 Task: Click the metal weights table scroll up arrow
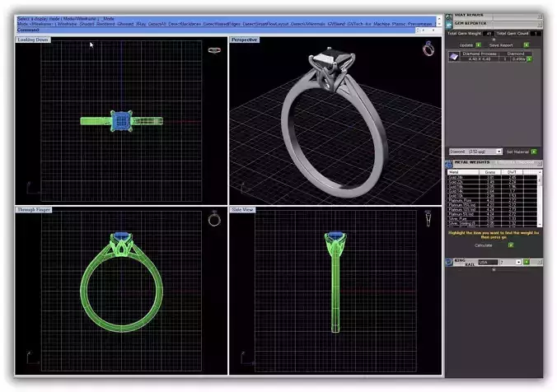click(540, 172)
